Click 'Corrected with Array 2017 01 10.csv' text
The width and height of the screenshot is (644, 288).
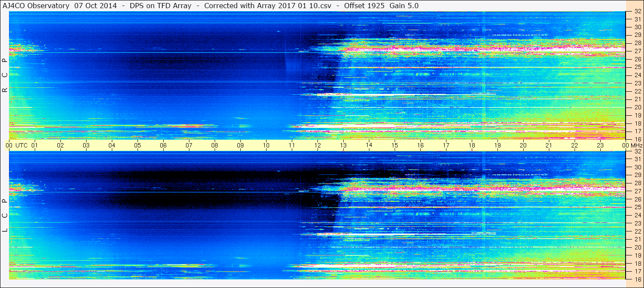point(269,6)
